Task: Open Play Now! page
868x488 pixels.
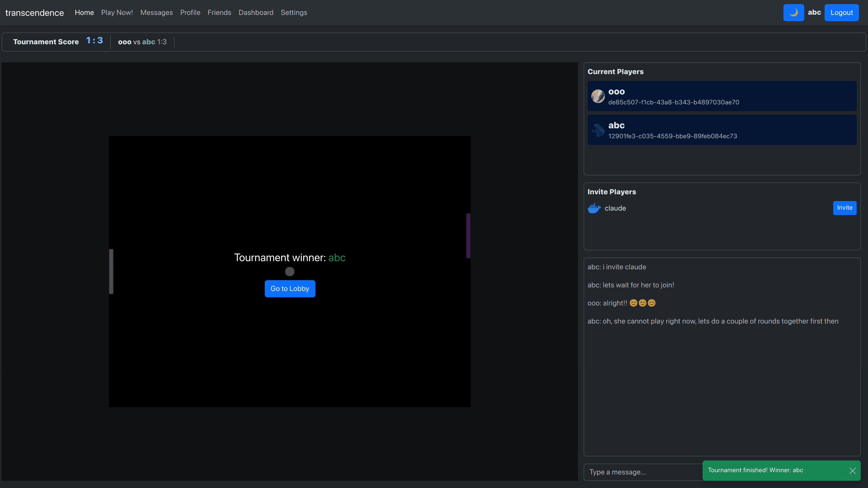Action: click(x=117, y=12)
